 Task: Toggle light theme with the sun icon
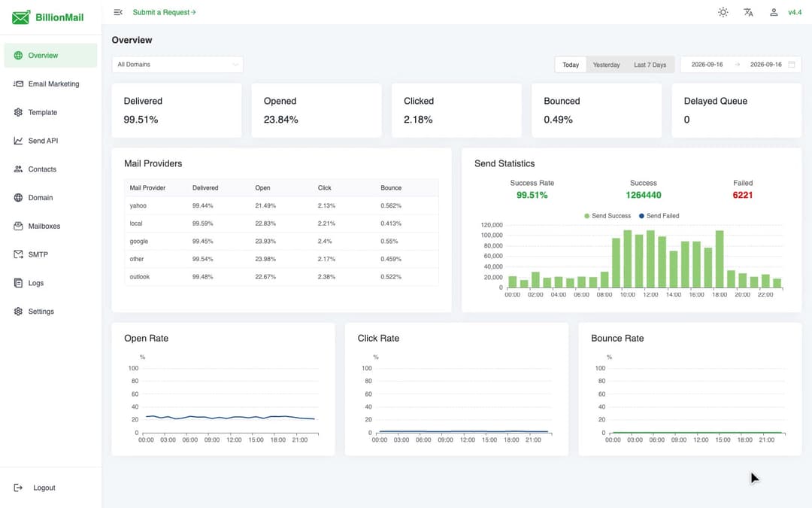[723, 12]
